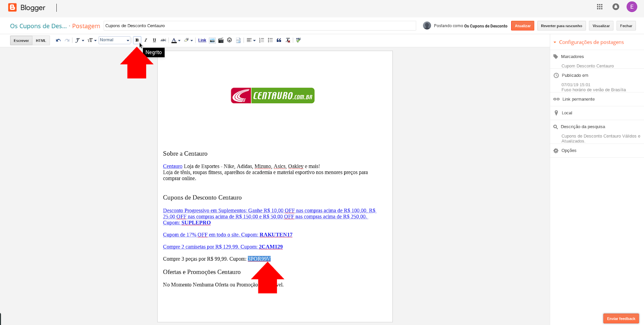The height and width of the screenshot is (325, 644).
Task: Open the font size menu
Action: tap(92, 40)
